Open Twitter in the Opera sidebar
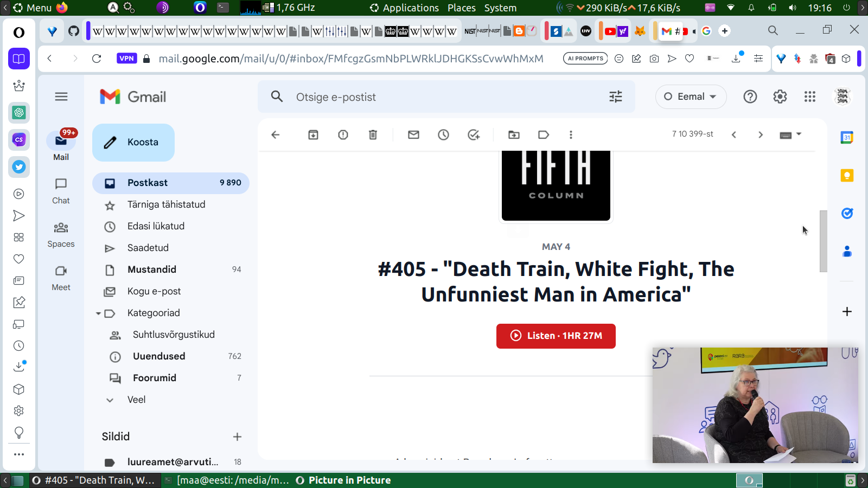Viewport: 868px width, 488px height. coord(19,166)
